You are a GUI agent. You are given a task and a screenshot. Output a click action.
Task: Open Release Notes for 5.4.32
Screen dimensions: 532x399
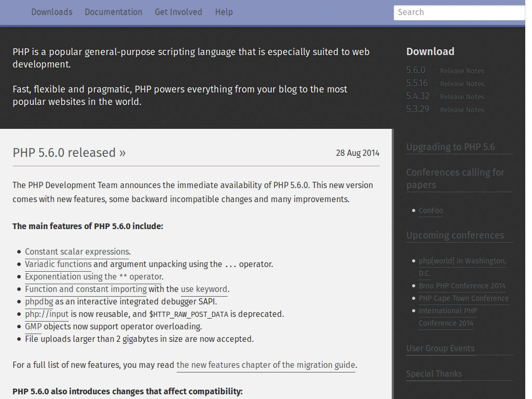point(462,97)
